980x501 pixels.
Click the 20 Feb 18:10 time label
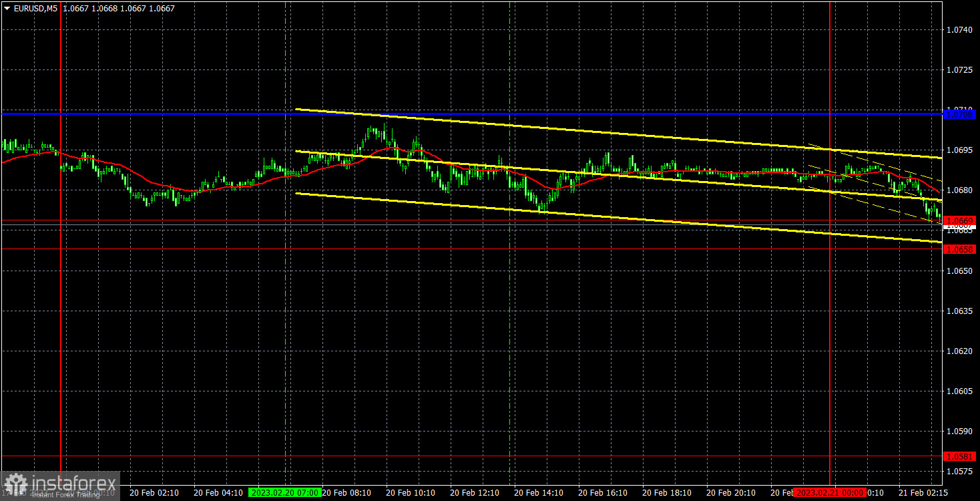click(667, 492)
